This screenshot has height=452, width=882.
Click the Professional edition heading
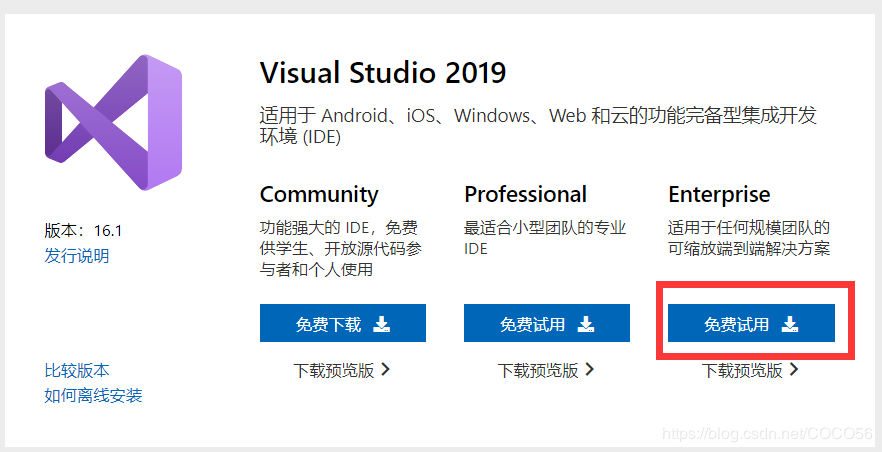click(x=525, y=195)
